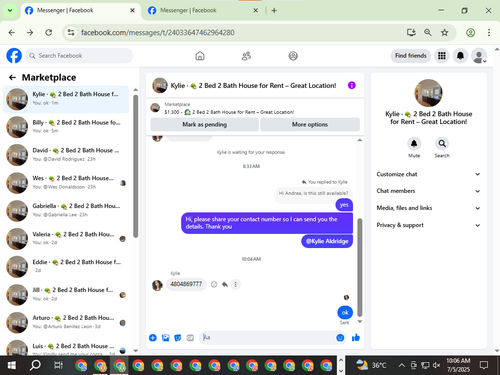Viewport: 500px width, 375px height.
Task: Open Jill conversation in the list
Action: 66,295
